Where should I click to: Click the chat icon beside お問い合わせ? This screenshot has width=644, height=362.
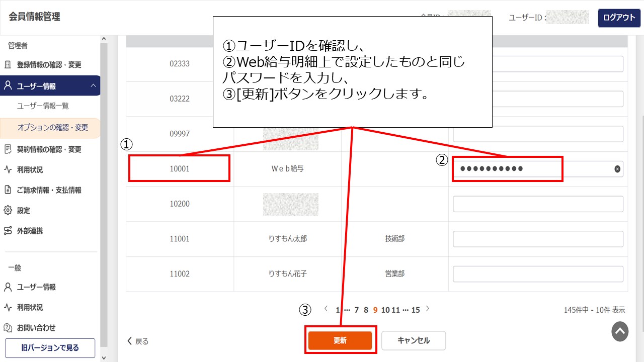[x=8, y=328]
